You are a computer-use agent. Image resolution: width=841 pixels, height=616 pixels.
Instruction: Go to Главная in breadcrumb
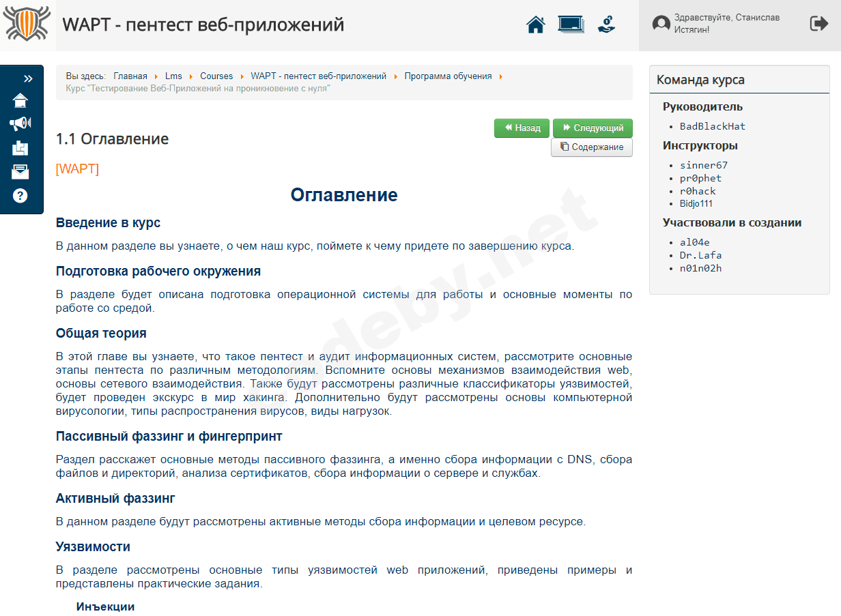click(130, 76)
